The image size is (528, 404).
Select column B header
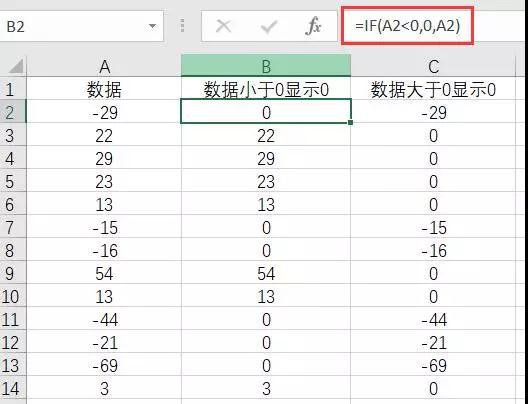click(x=266, y=66)
